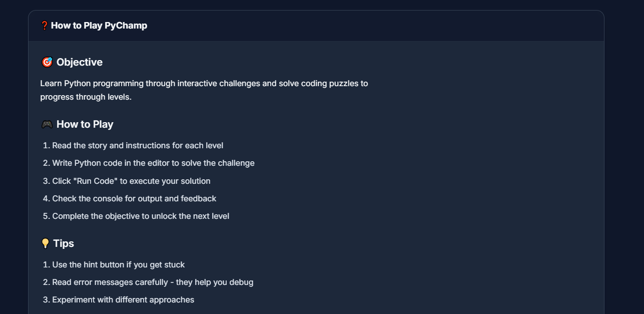
Task: Click the "Learn Python programming" objective description
Action: pos(204,83)
